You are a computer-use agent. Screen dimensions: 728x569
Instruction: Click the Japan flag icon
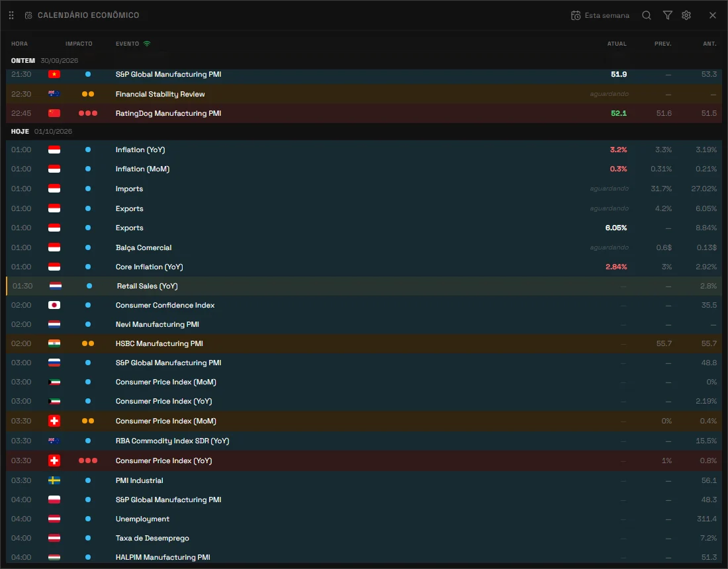point(54,305)
